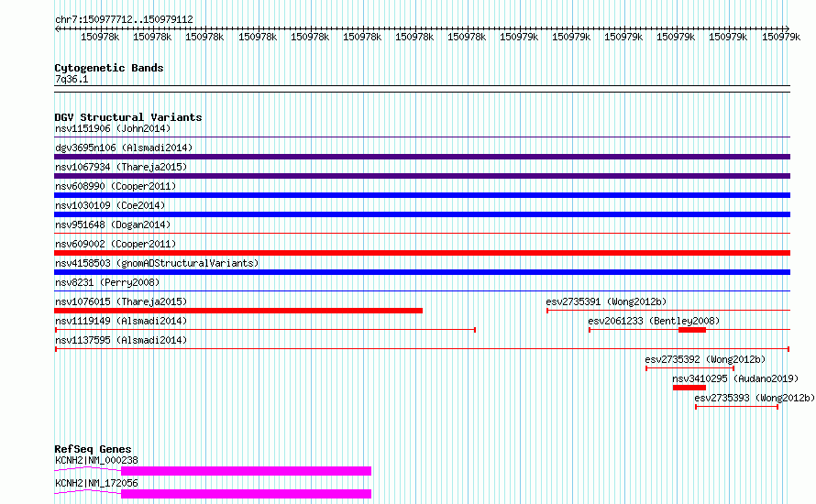Open the nsv1119149 (Alsmadi2014) variant label
Screen dimensions: 816x504
(121, 321)
